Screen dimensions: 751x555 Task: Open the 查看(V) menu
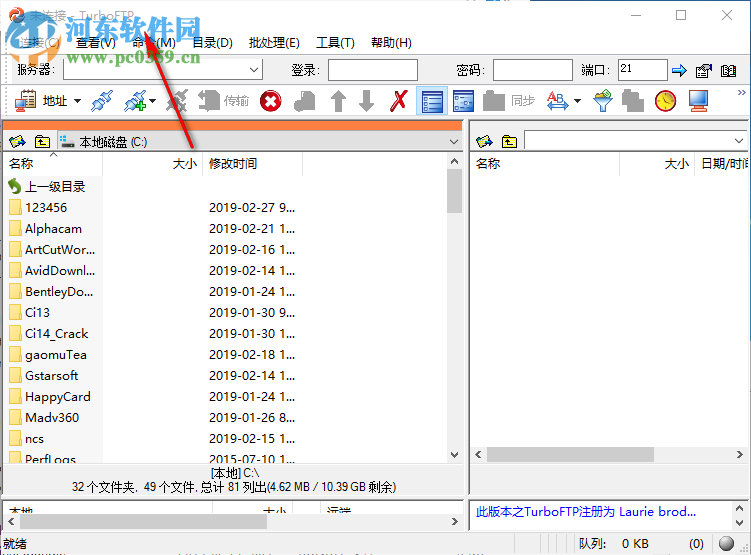(96, 43)
